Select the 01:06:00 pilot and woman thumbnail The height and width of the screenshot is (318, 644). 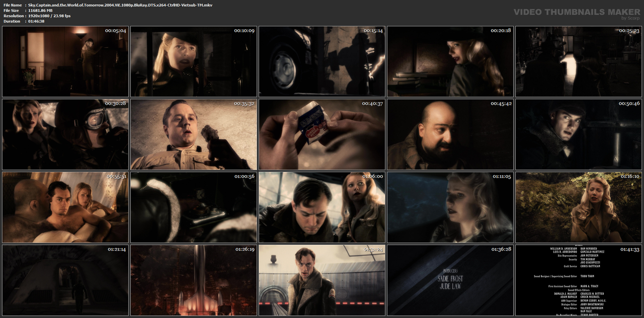(x=322, y=207)
